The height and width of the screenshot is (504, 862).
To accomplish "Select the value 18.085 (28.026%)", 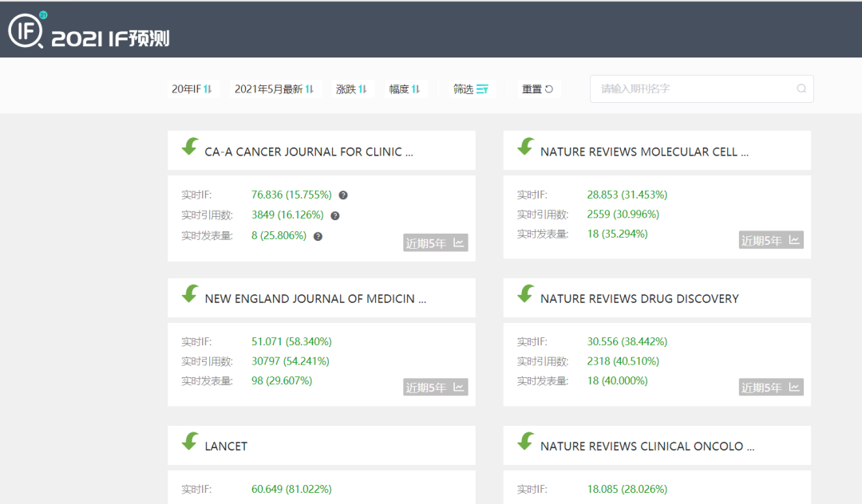I will pyautogui.click(x=627, y=489).
